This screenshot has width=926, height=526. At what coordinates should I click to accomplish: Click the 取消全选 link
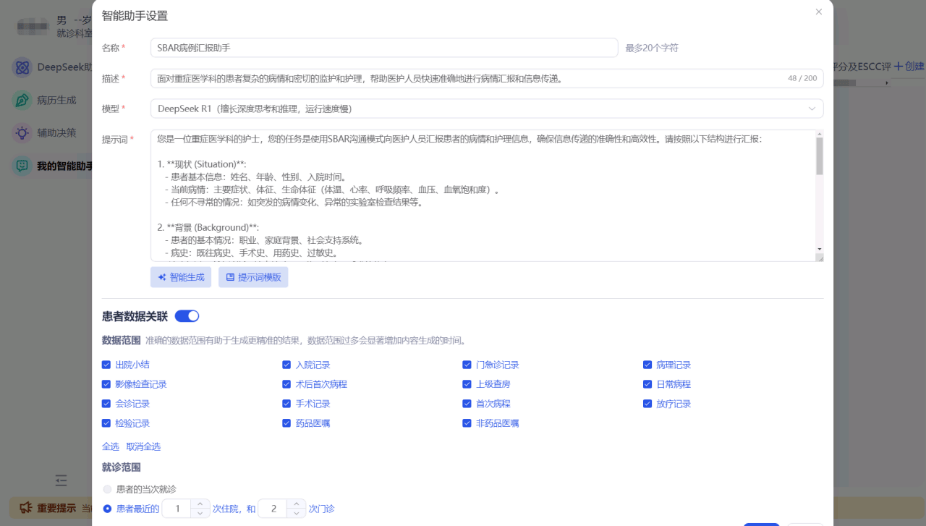[x=143, y=446]
